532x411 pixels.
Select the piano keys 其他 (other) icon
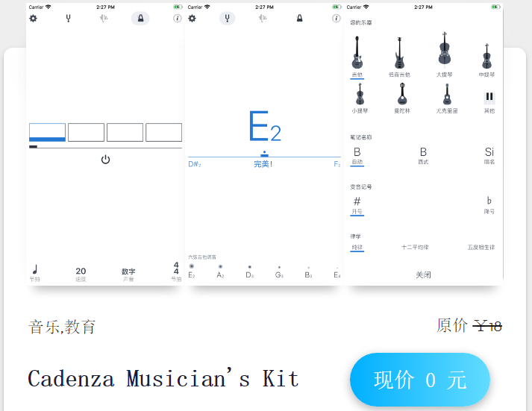point(489,97)
